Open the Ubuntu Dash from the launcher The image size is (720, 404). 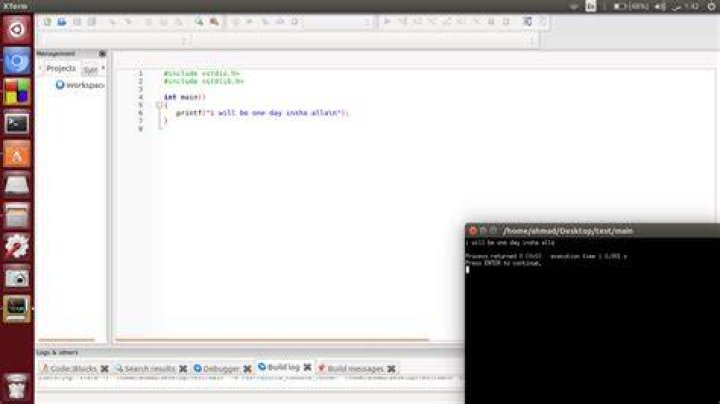tap(17, 29)
